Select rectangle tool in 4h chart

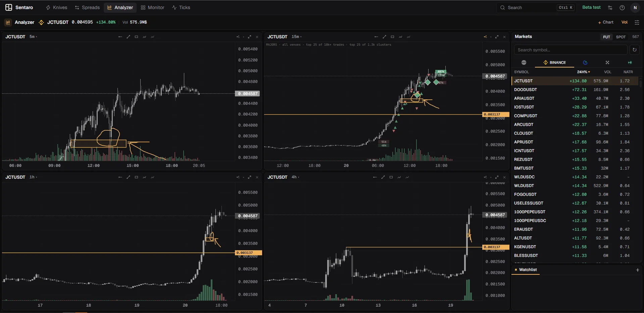click(391, 177)
